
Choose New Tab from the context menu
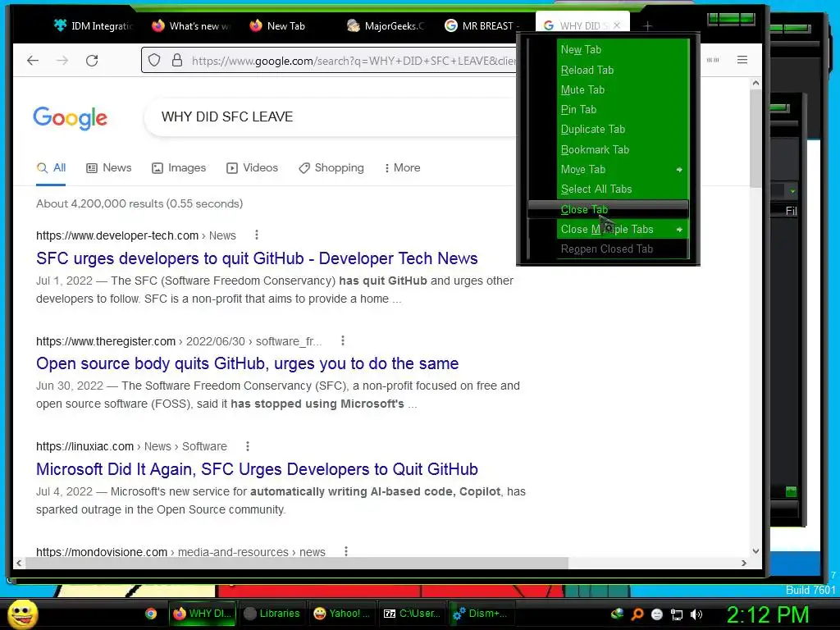pyautogui.click(x=608, y=50)
